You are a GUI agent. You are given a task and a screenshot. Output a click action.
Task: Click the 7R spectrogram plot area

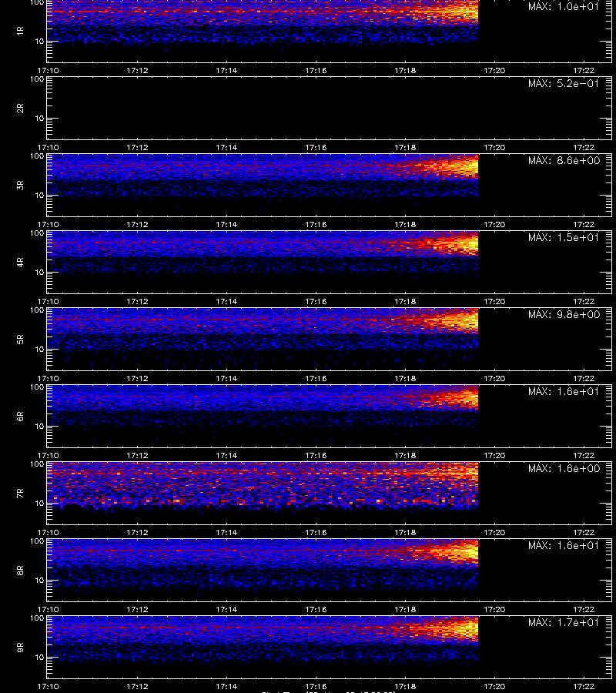click(330, 494)
